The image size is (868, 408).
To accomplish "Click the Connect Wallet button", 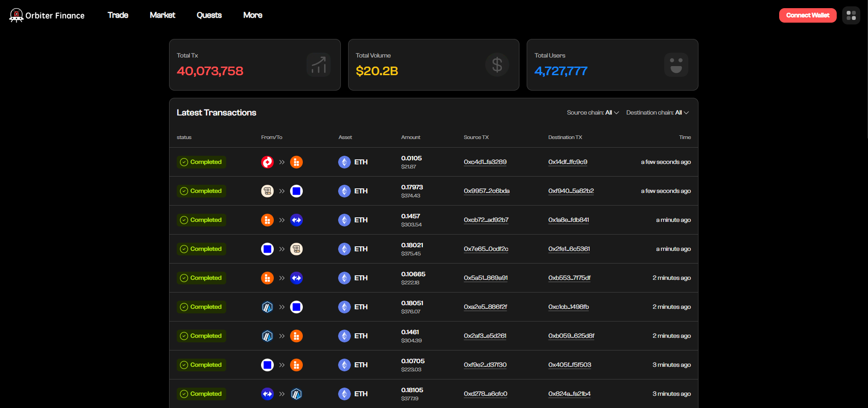I will point(807,15).
